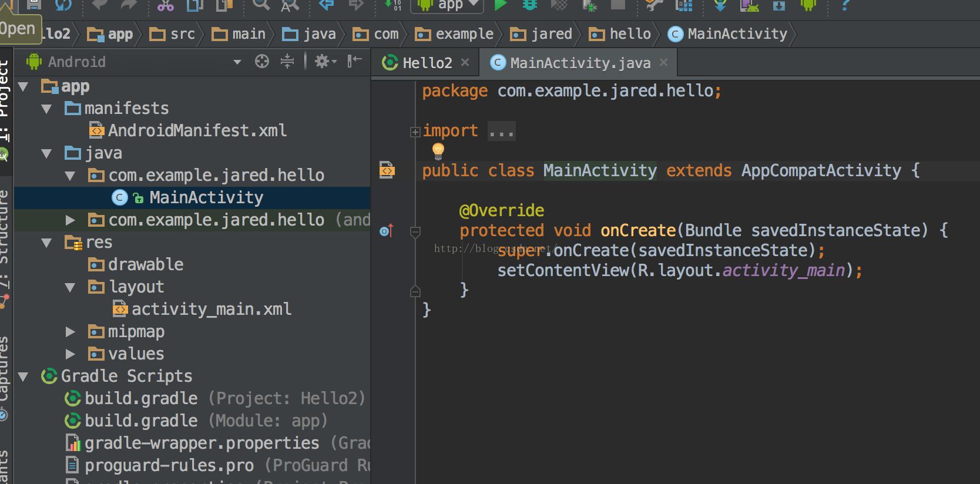This screenshot has height=484, width=980.
Task: Collapse the first com.example.jared.hello package
Action: (70, 176)
